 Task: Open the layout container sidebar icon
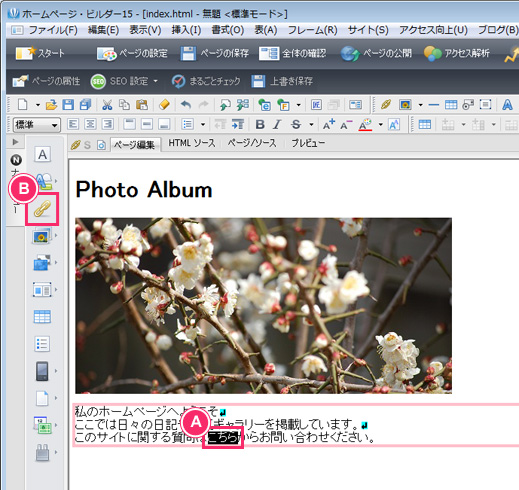coord(42,290)
